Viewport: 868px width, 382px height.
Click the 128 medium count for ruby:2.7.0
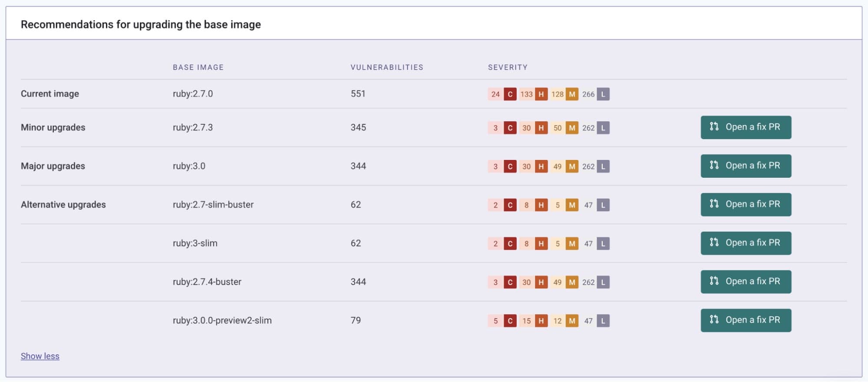pos(558,94)
